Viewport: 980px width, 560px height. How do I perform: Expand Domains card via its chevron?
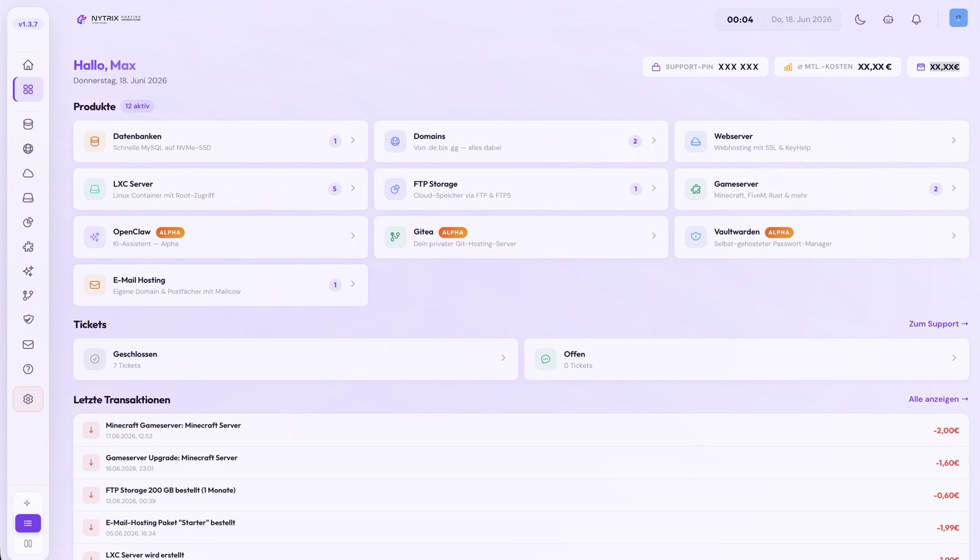654,140
